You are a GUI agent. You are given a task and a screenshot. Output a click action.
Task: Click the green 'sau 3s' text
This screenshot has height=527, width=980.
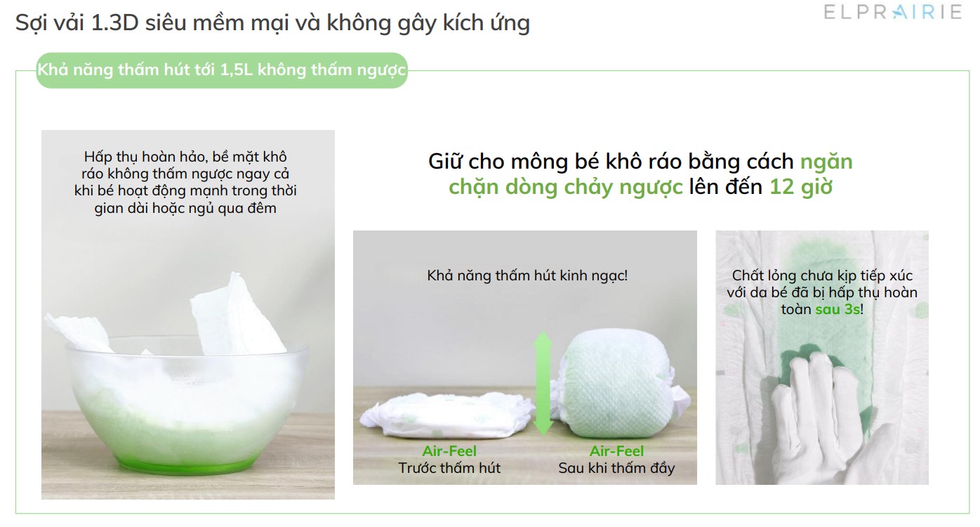(837, 308)
